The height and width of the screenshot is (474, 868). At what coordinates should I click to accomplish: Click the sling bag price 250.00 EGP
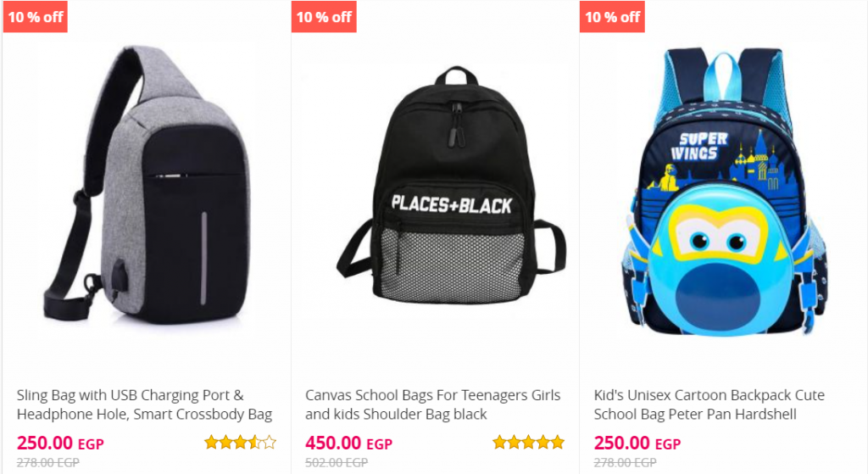coord(60,443)
